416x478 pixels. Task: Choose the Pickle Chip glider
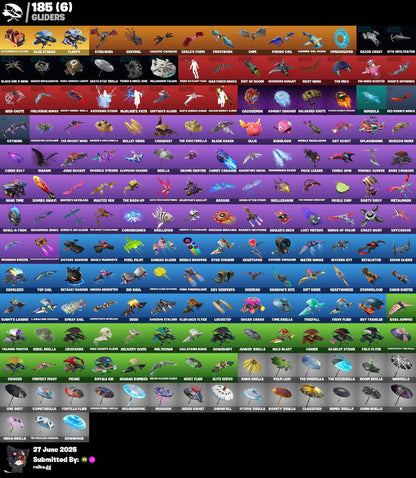tap(341, 189)
